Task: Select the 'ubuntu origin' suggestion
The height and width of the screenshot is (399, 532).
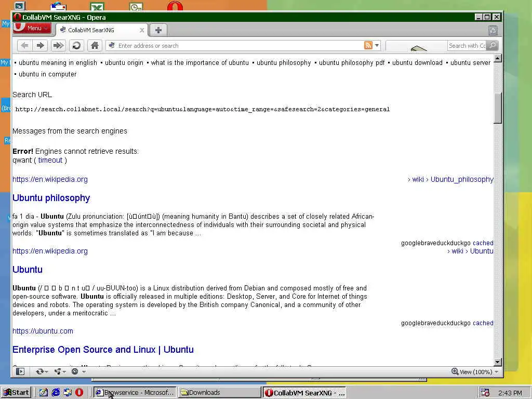Action: coord(124,63)
